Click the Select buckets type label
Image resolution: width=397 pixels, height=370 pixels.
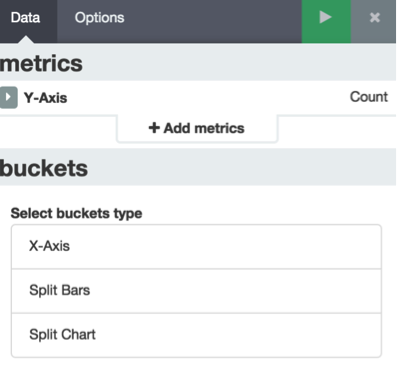(76, 213)
